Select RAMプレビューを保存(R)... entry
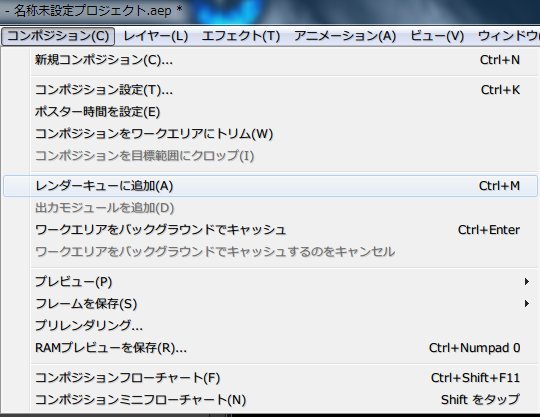 click(x=270, y=348)
